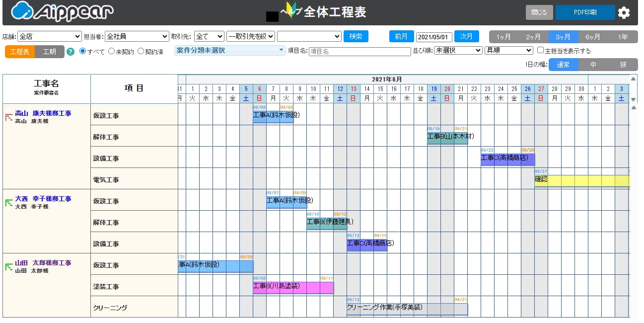This screenshot has height=323, width=644.
Task: Open the 担当者 dropdown showing 全社員
Action: [137, 36]
